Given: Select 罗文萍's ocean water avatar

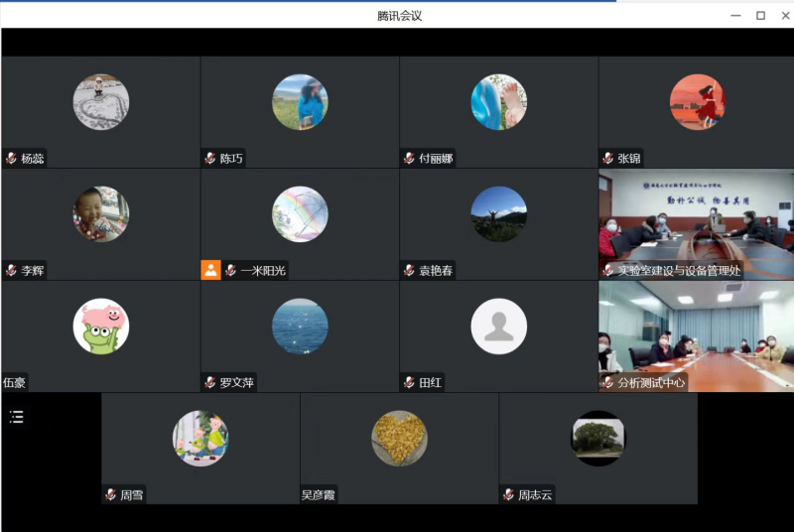Looking at the screenshot, I should click(x=300, y=326).
